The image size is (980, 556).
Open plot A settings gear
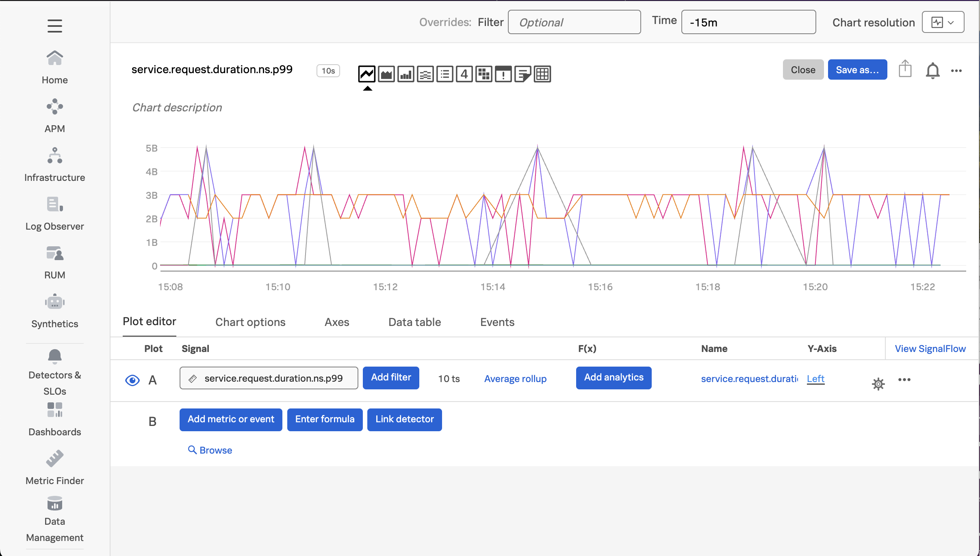pos(878,383)
